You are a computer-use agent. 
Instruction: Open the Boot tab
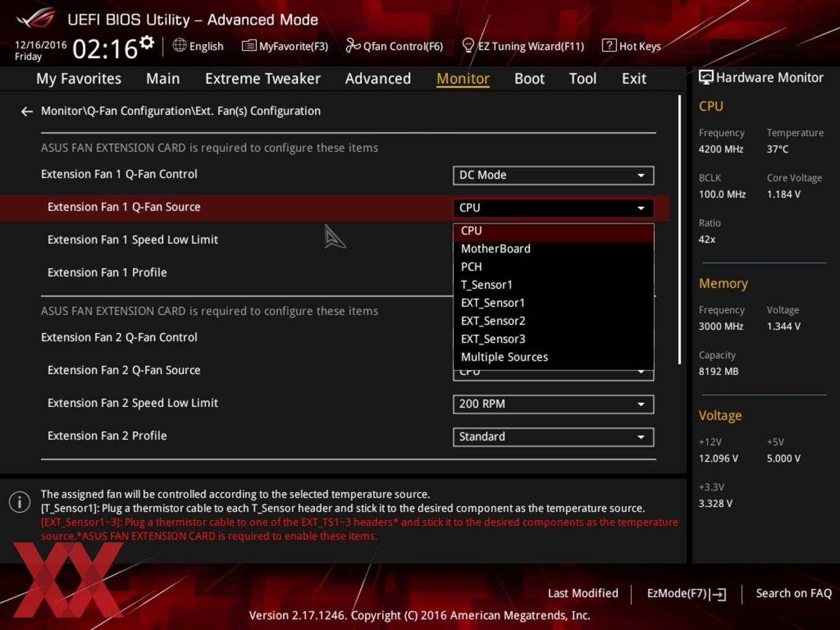[529, 78]
